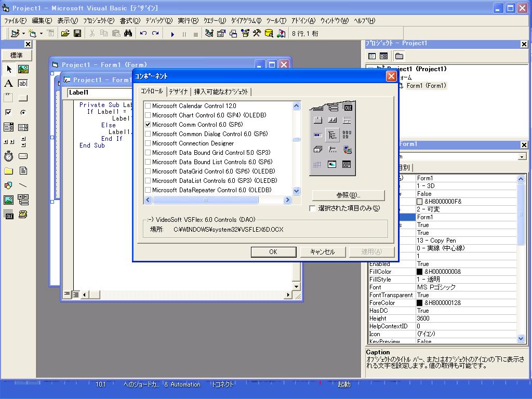Screen dimensions: 532x399
Task: Select the CheckBox tool in toolbox
Action: [9, 112]
